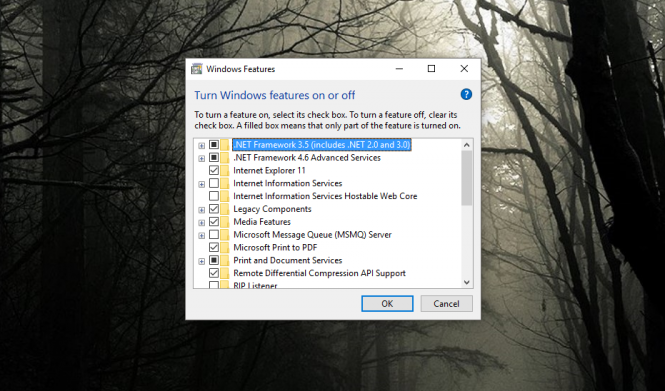Select .NET Framework 4.6 Advanced Services item
The width and height of the screenshot is (665, 391).
click(x=307, y=158)
